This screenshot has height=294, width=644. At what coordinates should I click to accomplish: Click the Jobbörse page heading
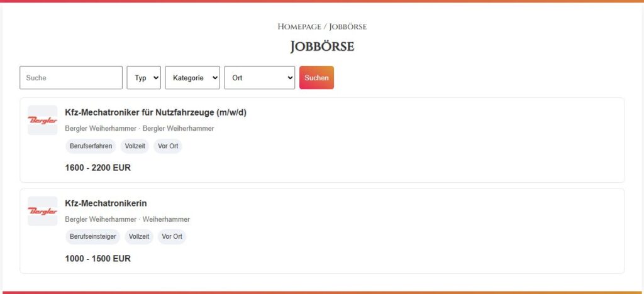[x=322, y=46]
